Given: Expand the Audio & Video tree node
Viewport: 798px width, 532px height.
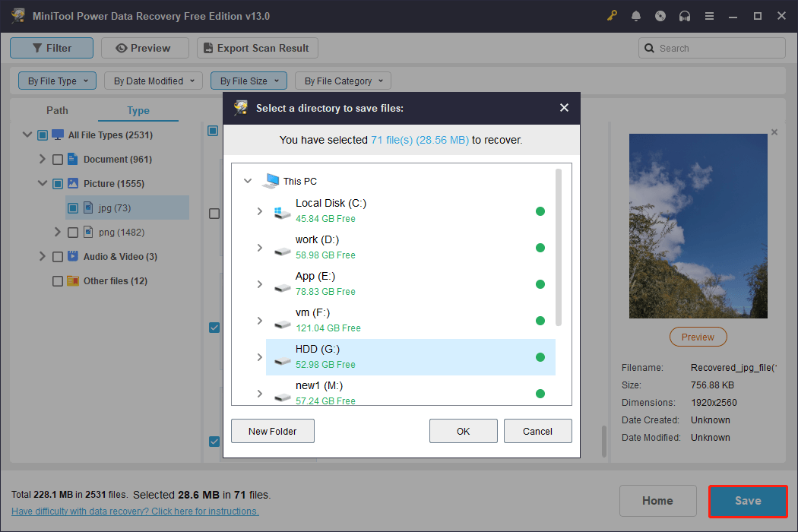Looking at the screenshot, I should coord(43,257).
